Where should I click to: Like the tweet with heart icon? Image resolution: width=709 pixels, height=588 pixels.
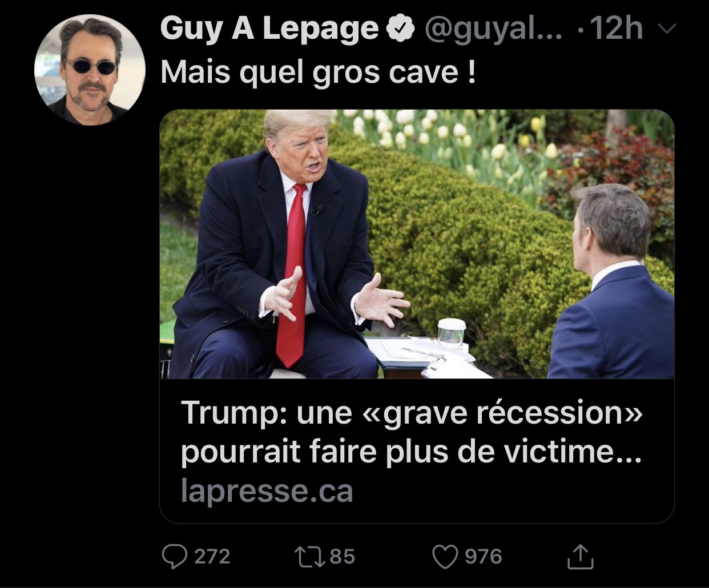pos(445,557)
